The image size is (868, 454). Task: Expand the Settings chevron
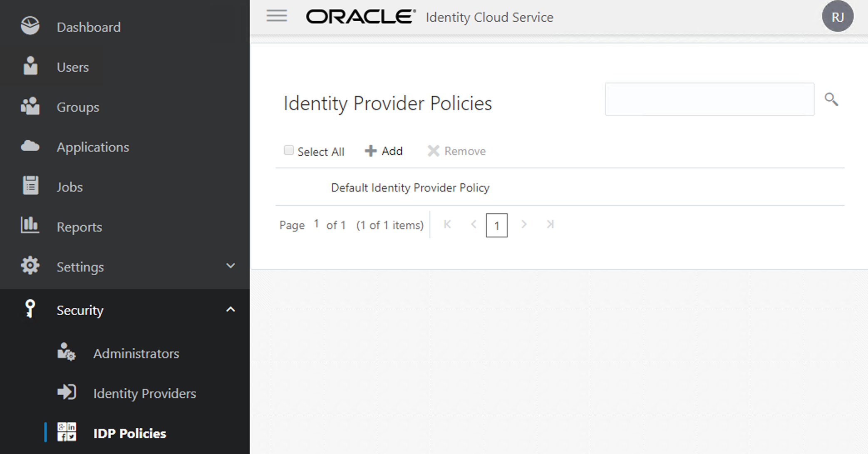click(231, 266)
